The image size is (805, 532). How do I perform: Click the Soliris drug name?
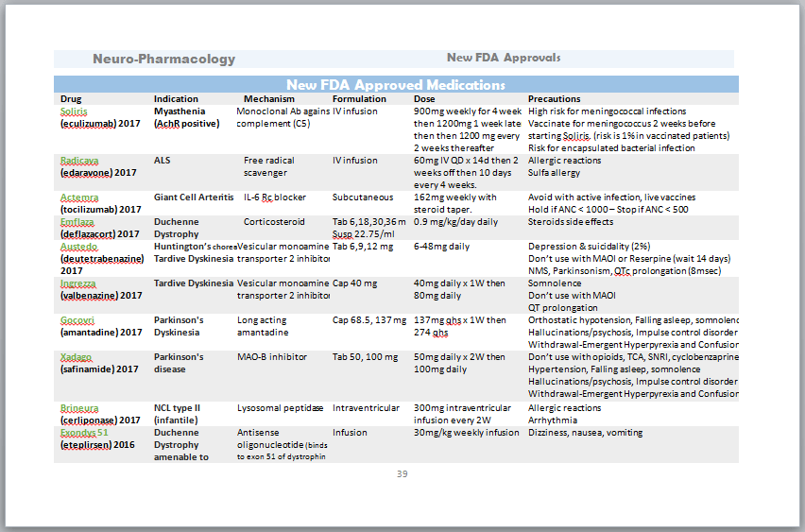(74, 111)
